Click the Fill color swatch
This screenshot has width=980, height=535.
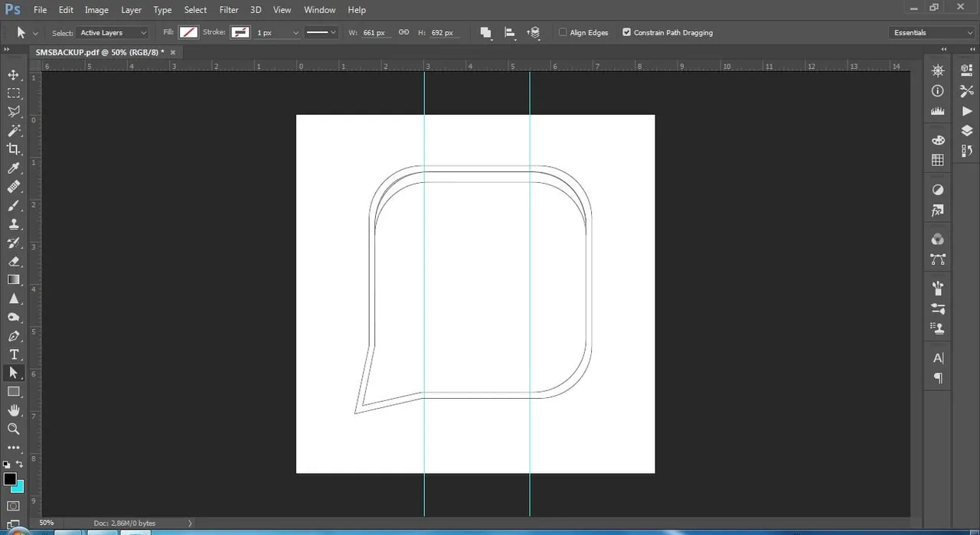click(x=188, y=33)
